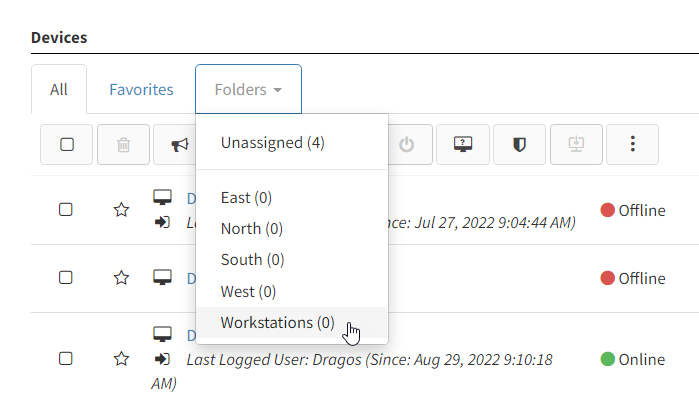Switch to the Favorites tab
Viewport: 699px width, 405px height.
(141, 89)
